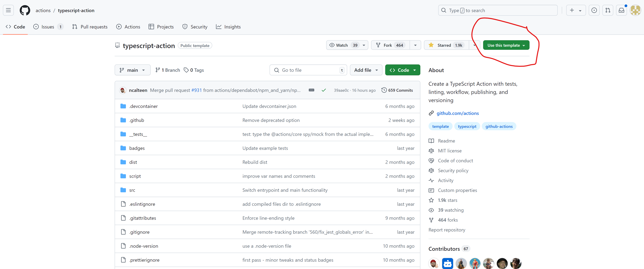
Task: Switch to the Issues tab
Action: click(48, 27)
